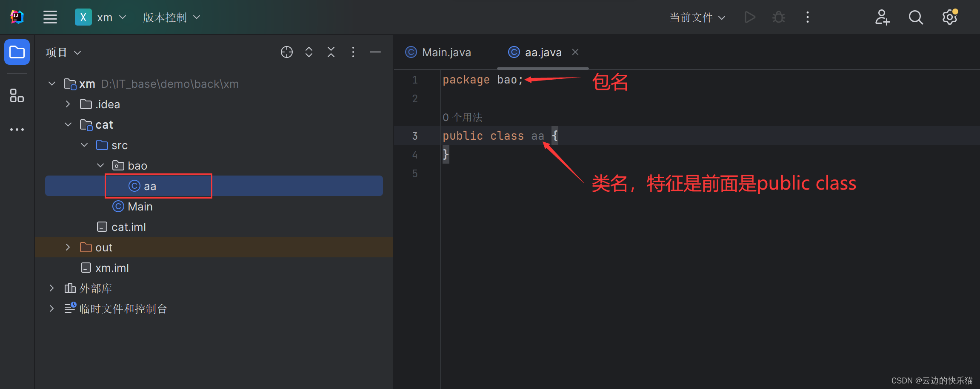
Task: Select the cat.iml file
Action: (214, 227)
